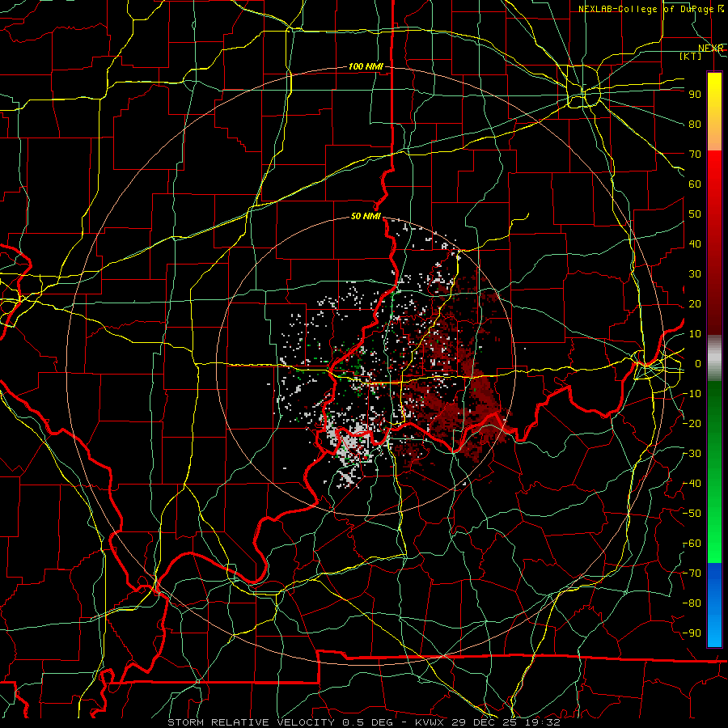This screenshot has width=728, height=728.
Task: Click the 50 NMI range ring label
Action: (366, 216)
